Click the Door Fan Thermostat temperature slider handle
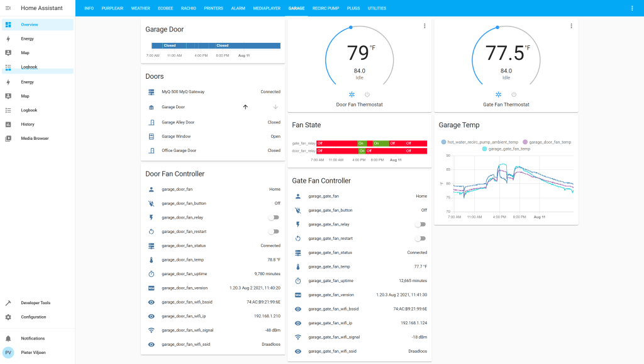The image size is (644, 364). (x=350, y=27)
